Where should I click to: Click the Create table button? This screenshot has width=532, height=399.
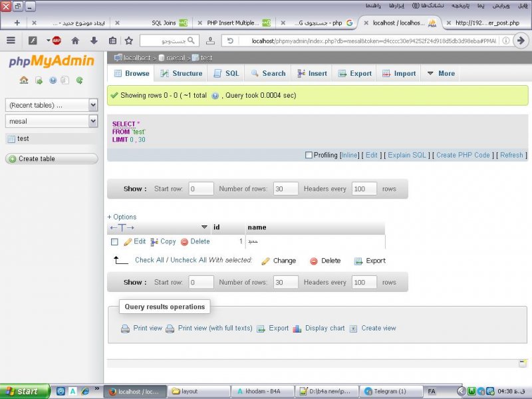(51, 159)
